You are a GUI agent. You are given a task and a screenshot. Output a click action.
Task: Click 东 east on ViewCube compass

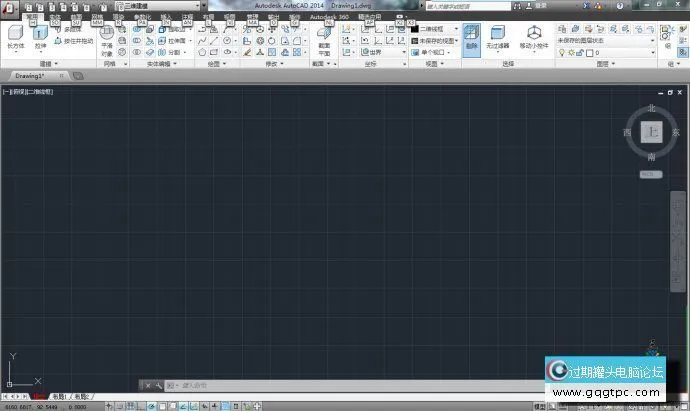click(x=676, y=132)
